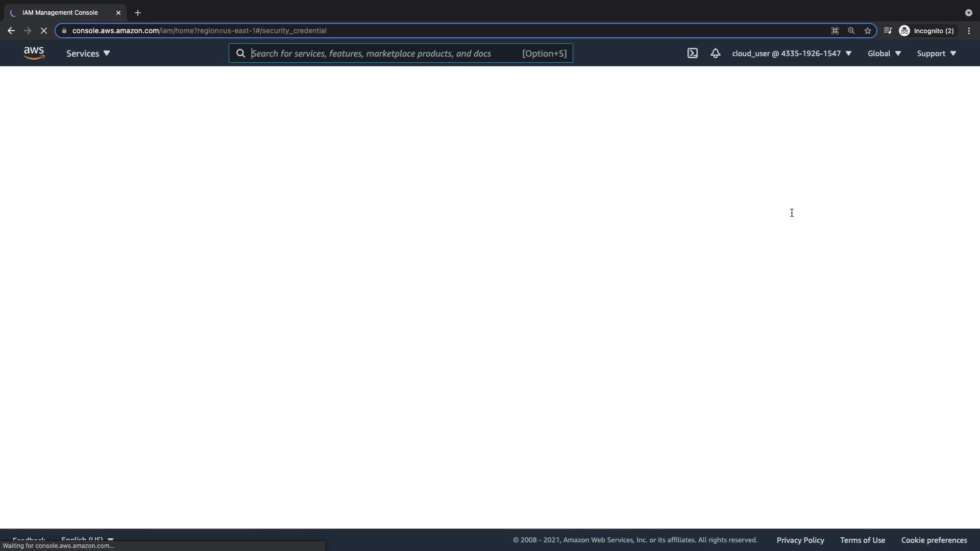The width and height of the screenshot is (980, 551).
Task: Open the Support menu
Action: point(936,53)
